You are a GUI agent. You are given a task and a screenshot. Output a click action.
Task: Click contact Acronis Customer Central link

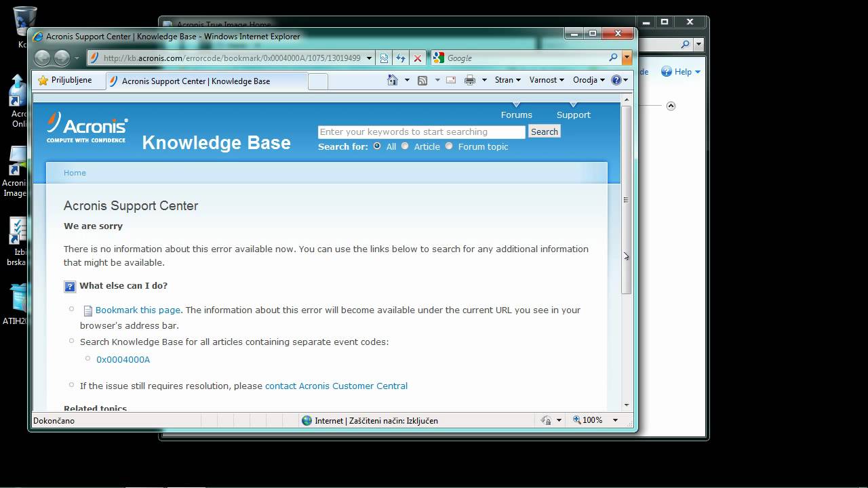(336, 386)
